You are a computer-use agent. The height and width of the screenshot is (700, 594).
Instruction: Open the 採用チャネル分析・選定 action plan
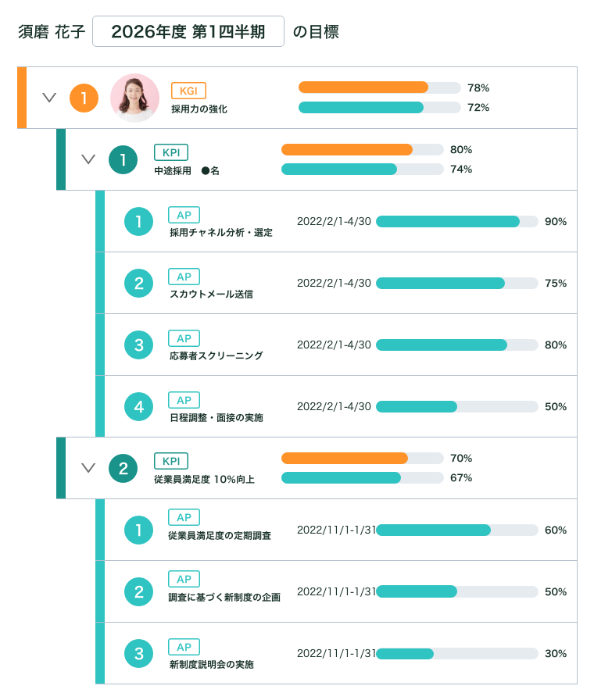[220, 233]
